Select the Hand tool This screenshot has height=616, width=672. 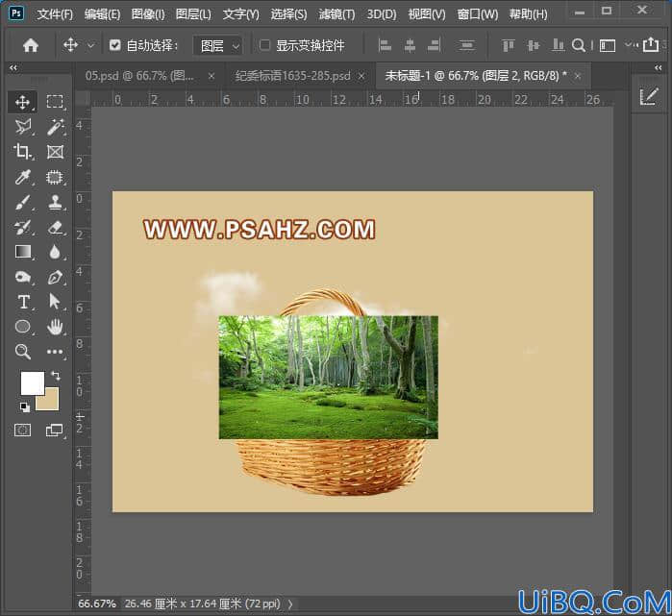pos(55,327)
